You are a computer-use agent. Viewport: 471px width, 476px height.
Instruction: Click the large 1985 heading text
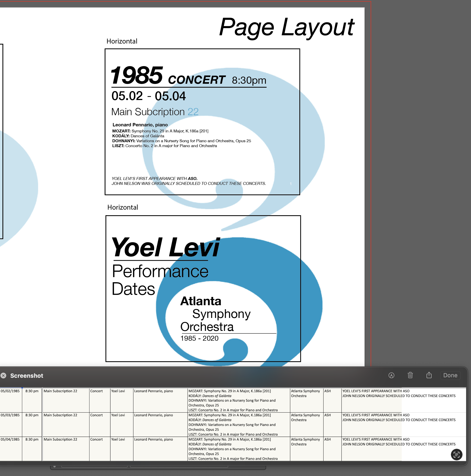pos(136,75)
